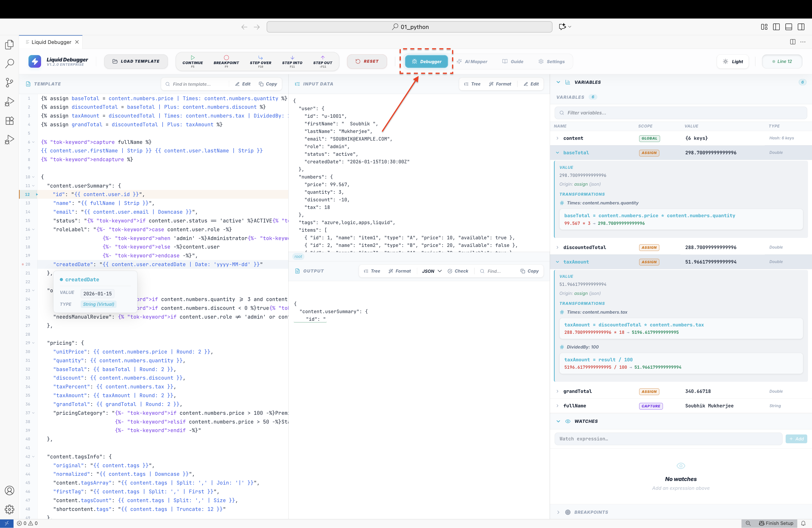
Task: Click the Step Over button
Action: pyautogui.click(x=260, y=62)
